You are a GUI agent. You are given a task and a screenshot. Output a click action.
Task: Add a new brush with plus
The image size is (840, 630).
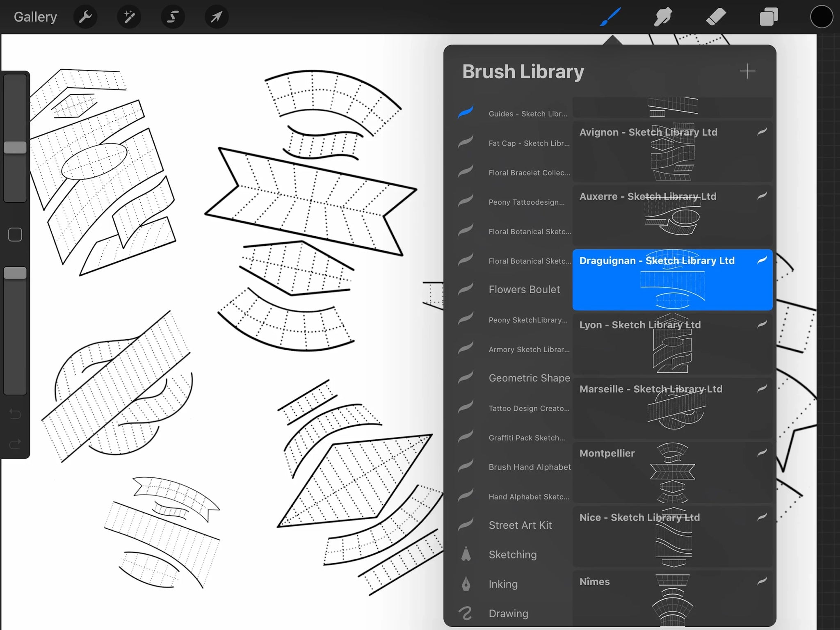(x=747, y=71)
